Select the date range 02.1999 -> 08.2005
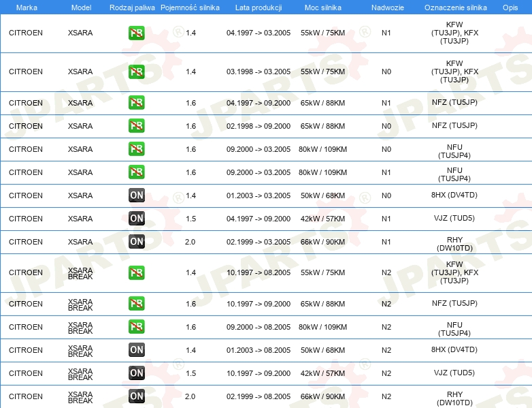 (259, 396)
